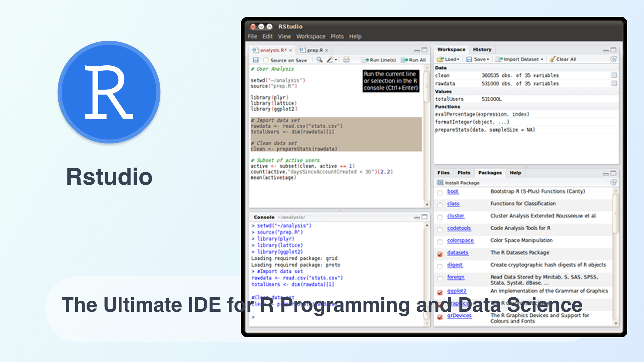The image size is (644, 362).
Task: Click the source editor vertical scrollbar
Action: [x=427, y=87]
